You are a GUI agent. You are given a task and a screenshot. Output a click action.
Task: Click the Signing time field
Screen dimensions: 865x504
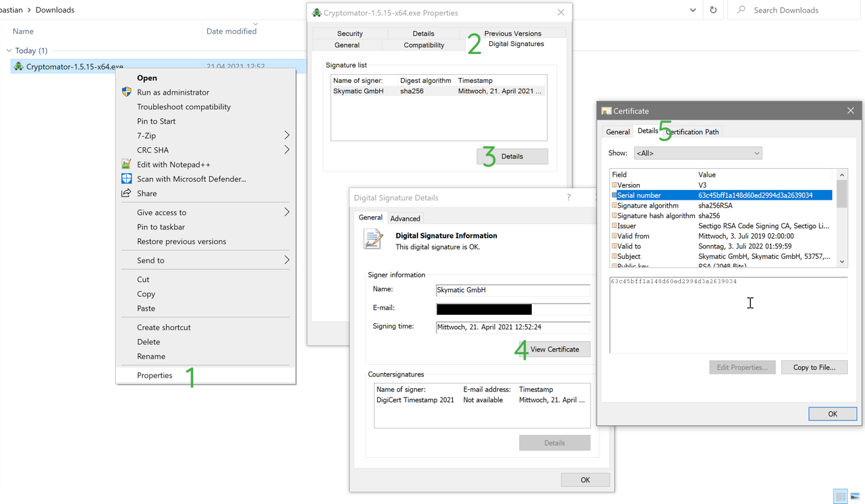pyautogui.click(x=513, y=327)
